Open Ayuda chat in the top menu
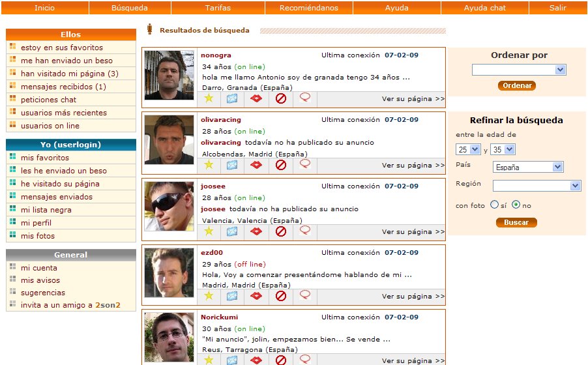This screenshot has width=588, height=365. (x=484, y=8)
